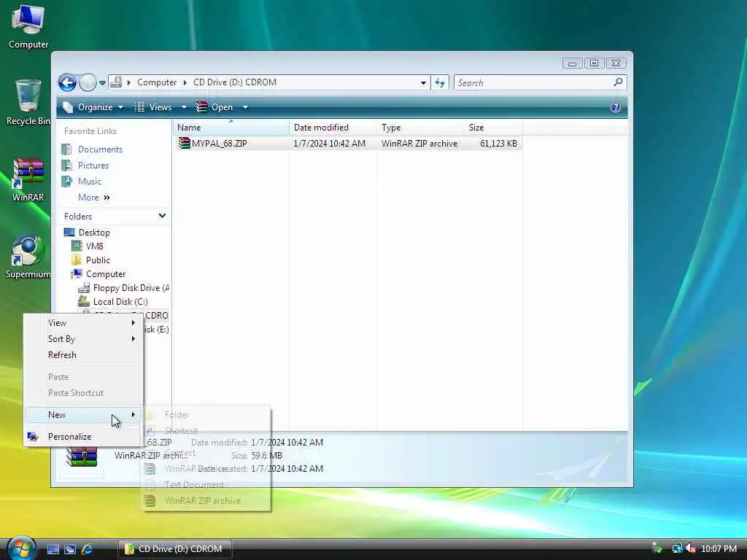Screen dimensions: 747x560
Task: Open the Organize menu
Action: pyautogui.click(x=94, y=107)
